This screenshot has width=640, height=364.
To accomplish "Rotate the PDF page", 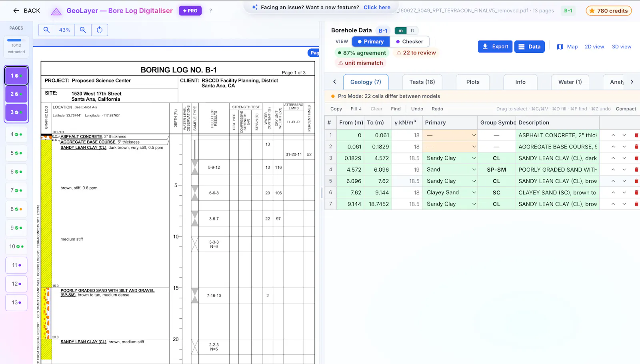I will pyautogui.click(x=100, y=30).
